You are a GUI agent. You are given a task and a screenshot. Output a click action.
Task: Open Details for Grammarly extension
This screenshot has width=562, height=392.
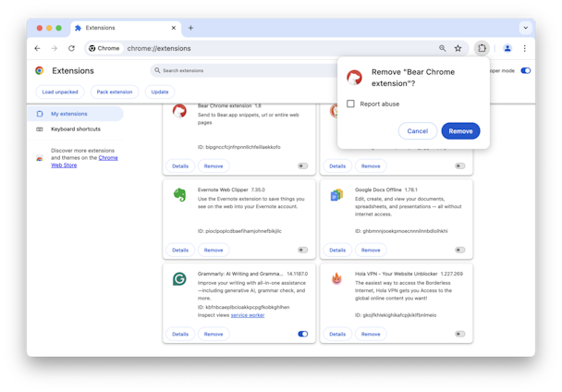pyautogui.click(x=180, y=334)
